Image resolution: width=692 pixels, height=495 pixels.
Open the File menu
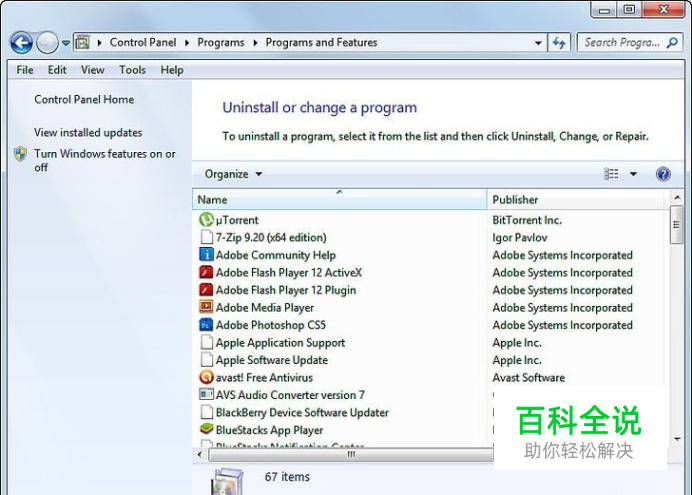pos(25,70)
